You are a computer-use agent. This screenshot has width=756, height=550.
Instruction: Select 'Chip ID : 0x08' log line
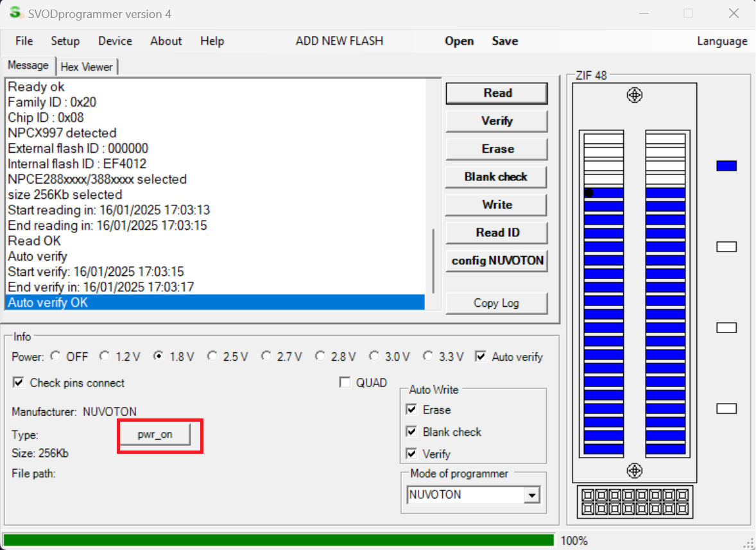coord(215,117)
